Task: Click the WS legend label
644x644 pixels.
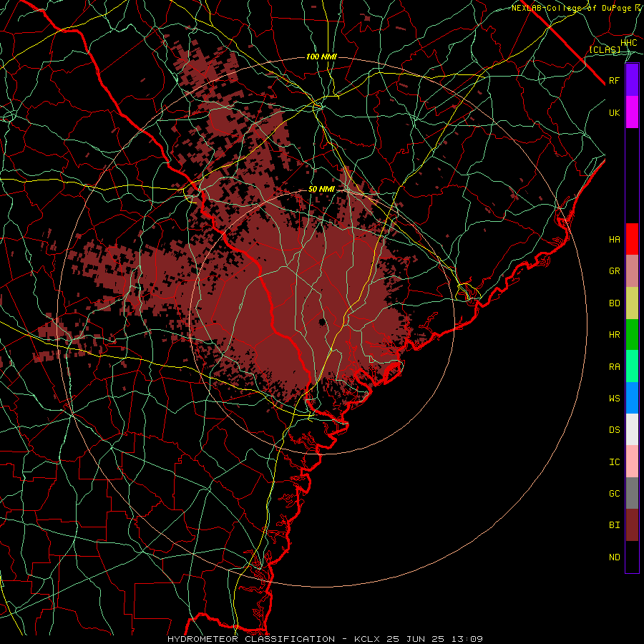Action: click(x=615, y=399)
